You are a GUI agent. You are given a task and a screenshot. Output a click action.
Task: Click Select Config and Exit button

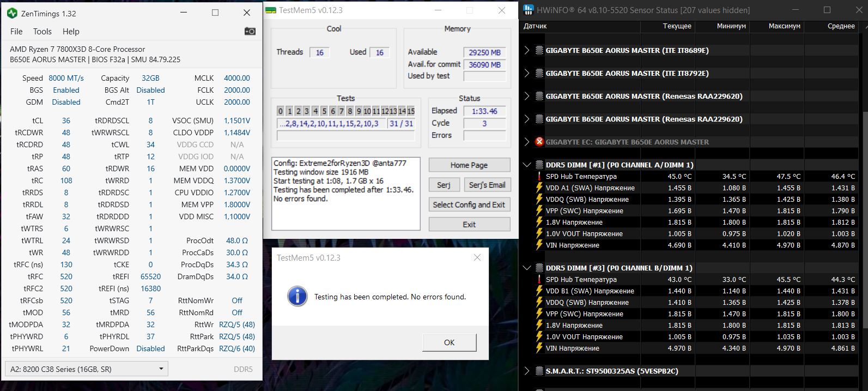point(469,204)
